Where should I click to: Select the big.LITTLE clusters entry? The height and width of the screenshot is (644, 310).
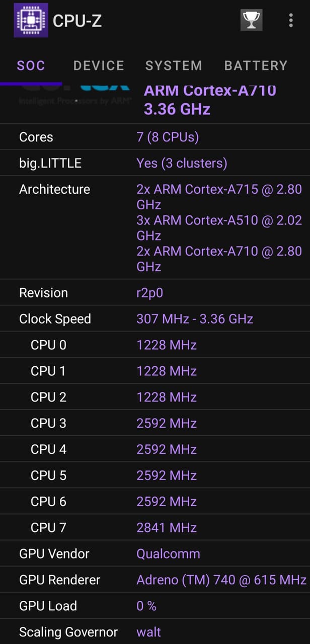tap(182, 163)
